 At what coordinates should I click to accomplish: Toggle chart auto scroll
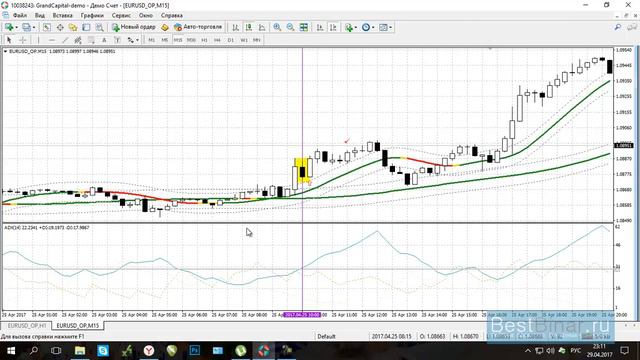tap(320, 27)
